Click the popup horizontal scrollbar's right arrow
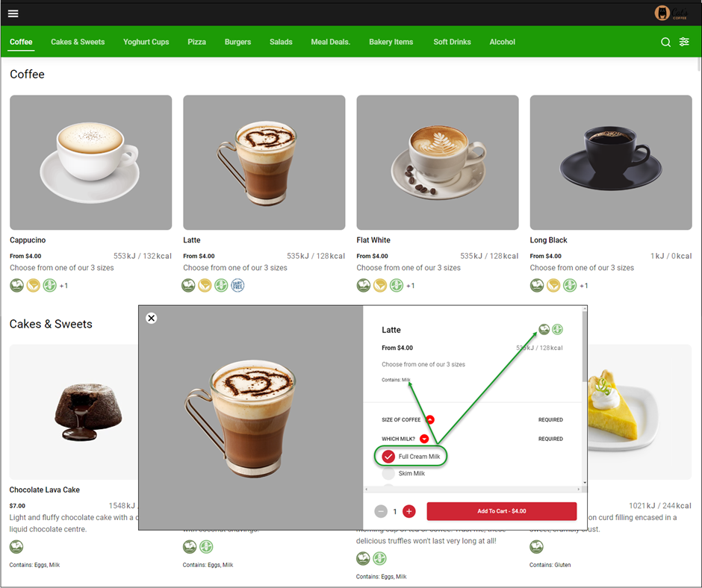 click(579, 489)
